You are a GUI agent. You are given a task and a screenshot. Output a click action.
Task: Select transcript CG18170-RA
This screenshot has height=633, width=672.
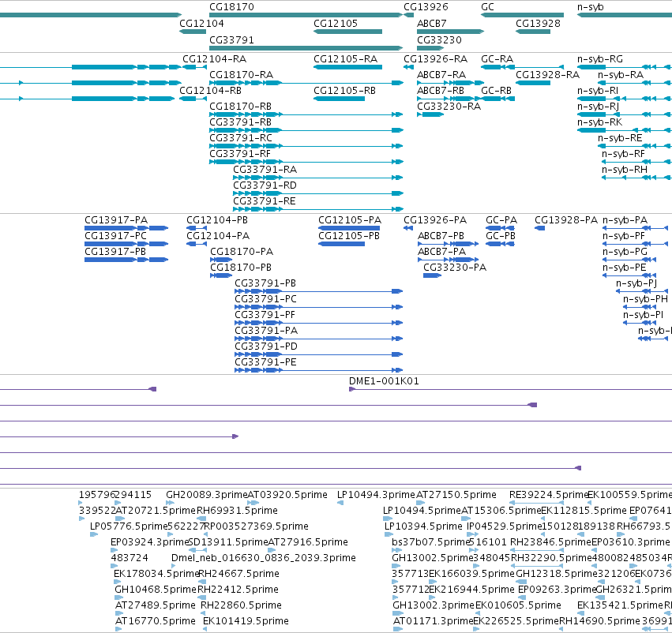click(306, 83)
